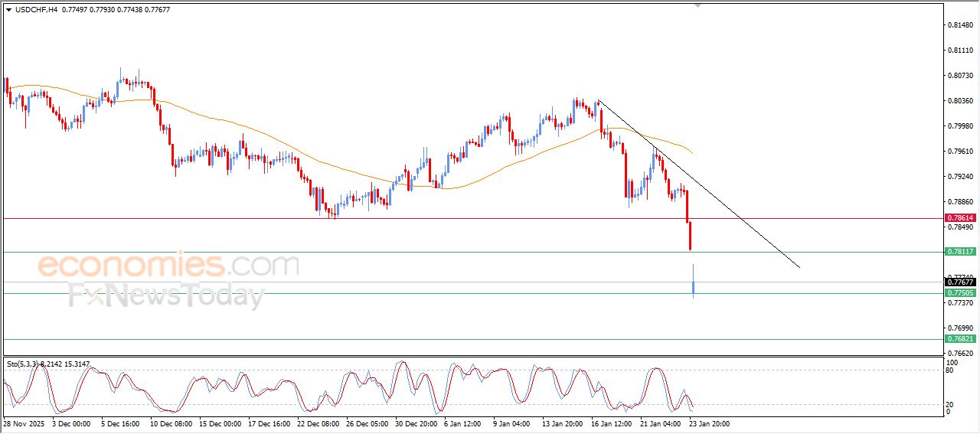Click the black 0.77677 current price tag
Screen dimensions: 980x434
[960, 282]
